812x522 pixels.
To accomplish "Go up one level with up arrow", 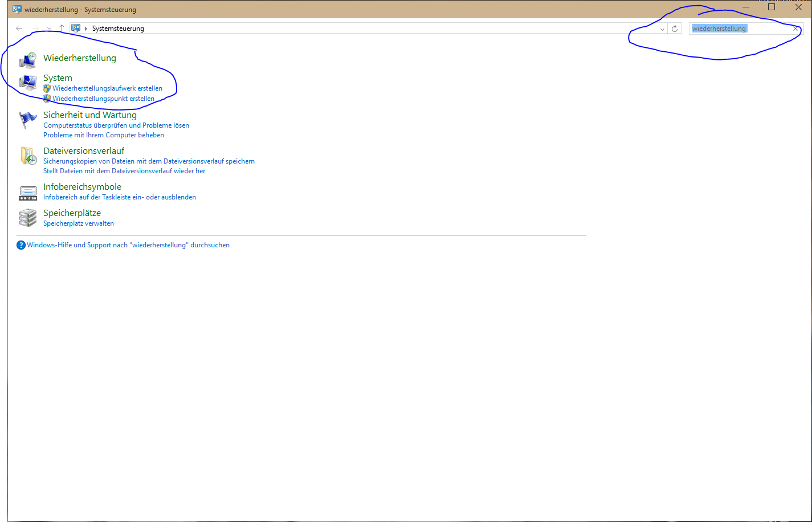I will coord(62,28).
